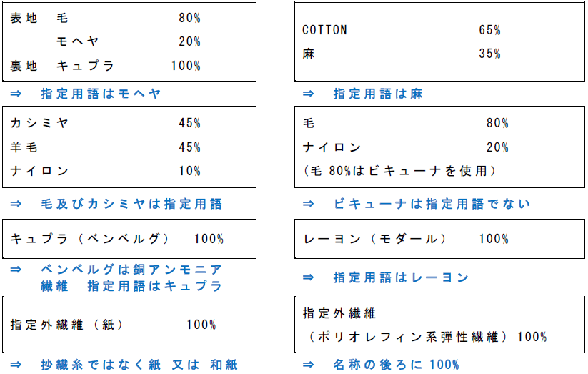Select the 指定外繊維(紙) 100% text

(x=113, y=325)
